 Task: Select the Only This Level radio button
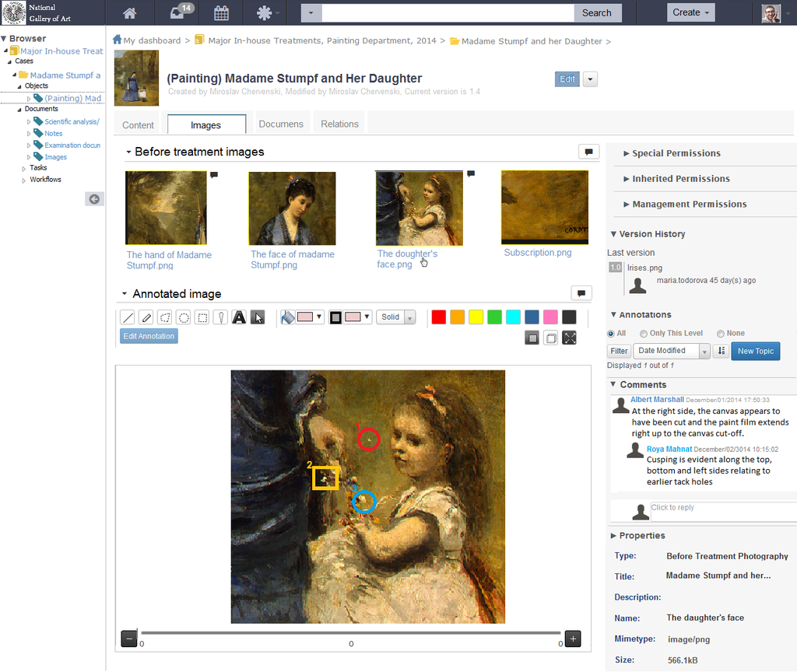point(644,334)
